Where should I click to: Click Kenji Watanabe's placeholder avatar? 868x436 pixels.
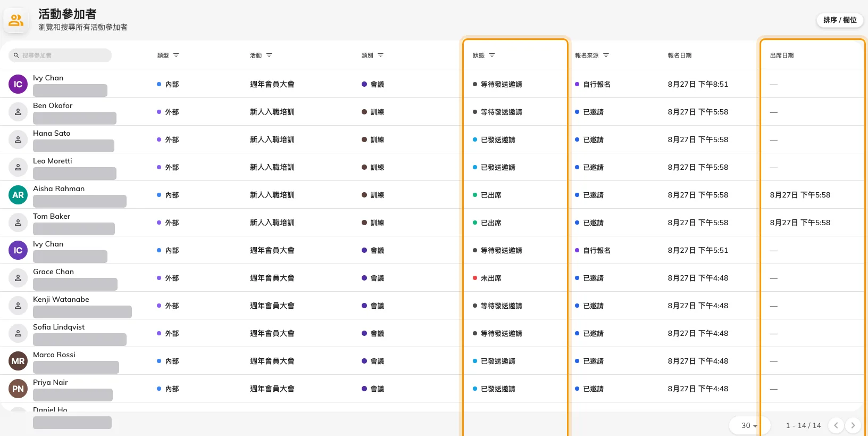tap(18, 306)
